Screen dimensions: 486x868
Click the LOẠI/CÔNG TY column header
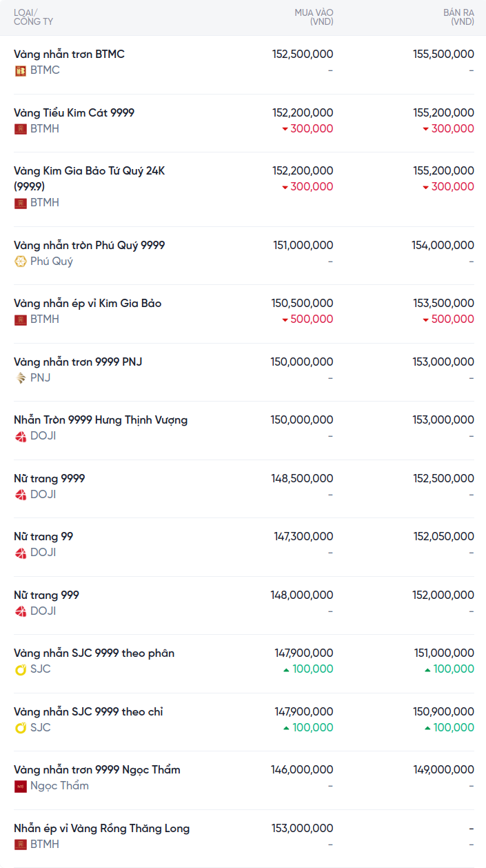(x=33, y=17)
